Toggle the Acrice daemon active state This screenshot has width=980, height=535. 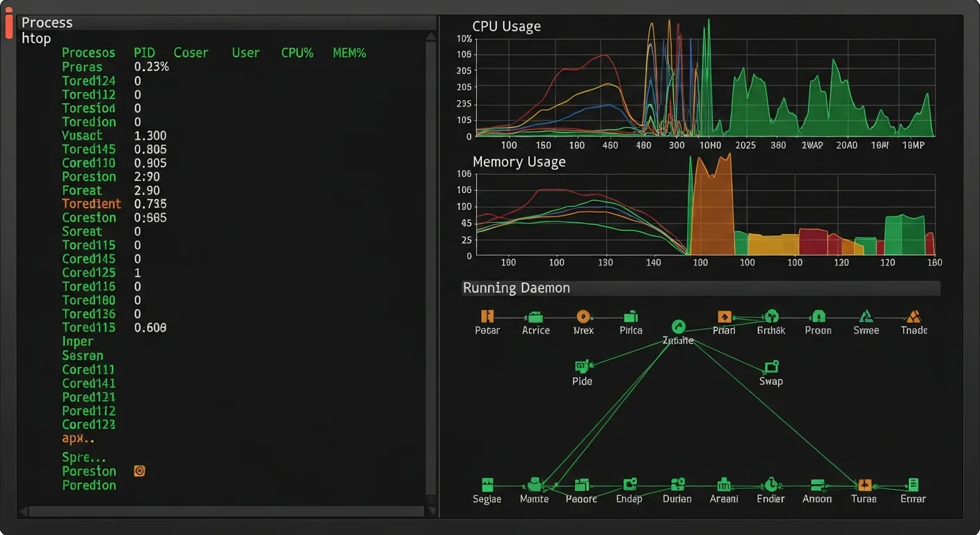(534, 317)
